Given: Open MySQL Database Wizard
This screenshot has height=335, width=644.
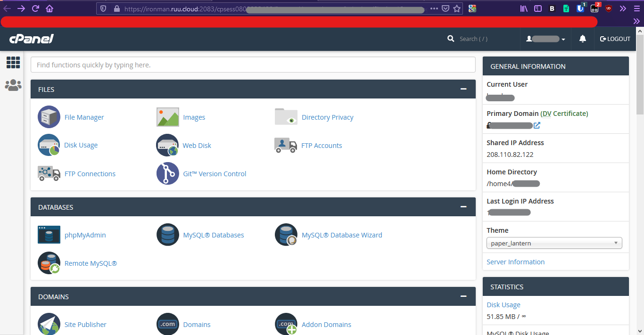Looking at the screenshot, I should click(342, 235).
